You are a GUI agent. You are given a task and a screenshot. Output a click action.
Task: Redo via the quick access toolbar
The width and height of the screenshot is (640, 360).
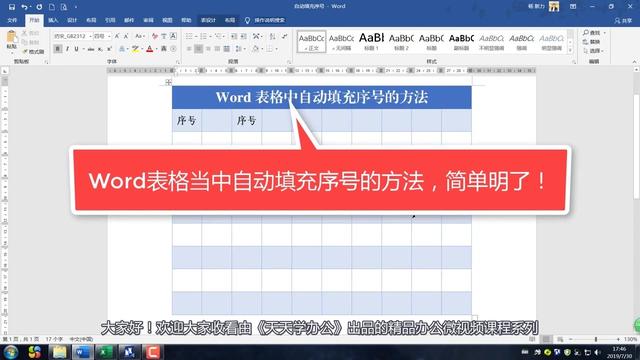[39, 7]
